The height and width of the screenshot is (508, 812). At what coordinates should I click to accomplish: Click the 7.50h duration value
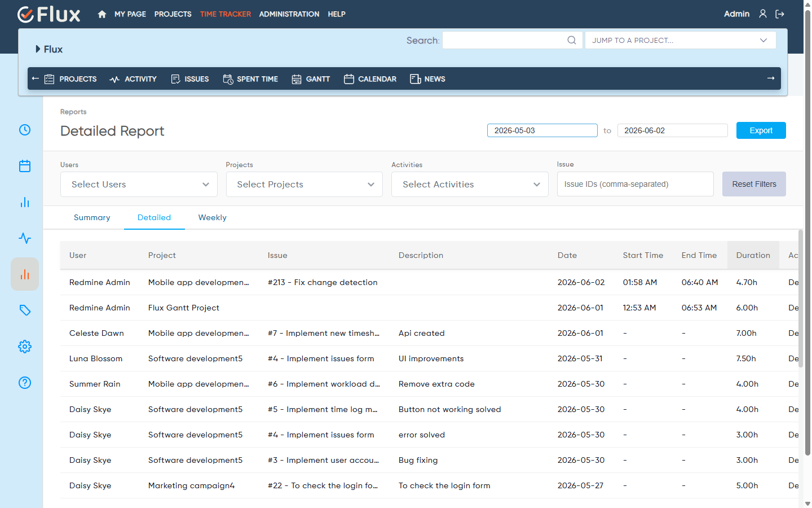tap(746, 358)
